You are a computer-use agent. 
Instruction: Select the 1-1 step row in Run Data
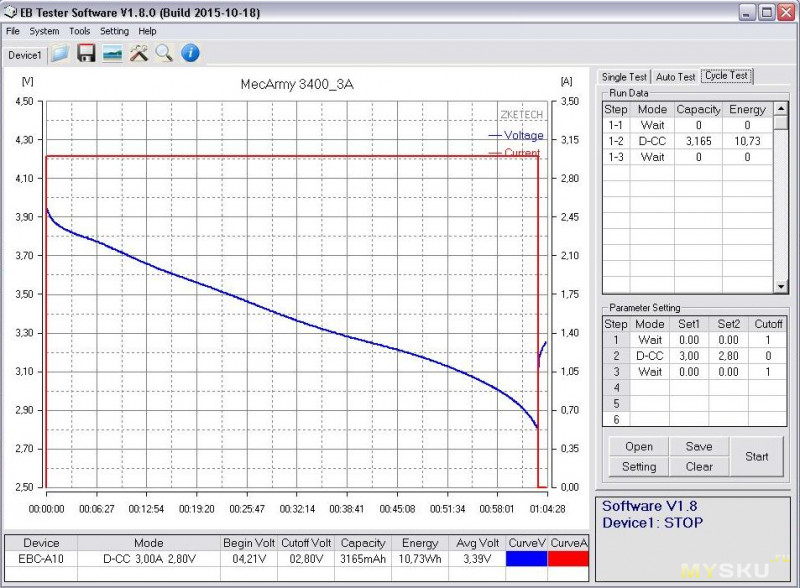[688, 126]
